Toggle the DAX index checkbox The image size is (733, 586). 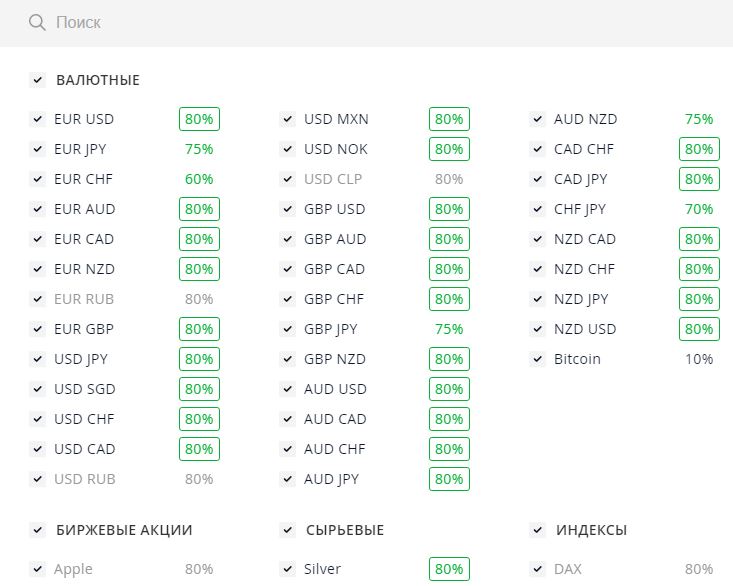tap(538, 569)
